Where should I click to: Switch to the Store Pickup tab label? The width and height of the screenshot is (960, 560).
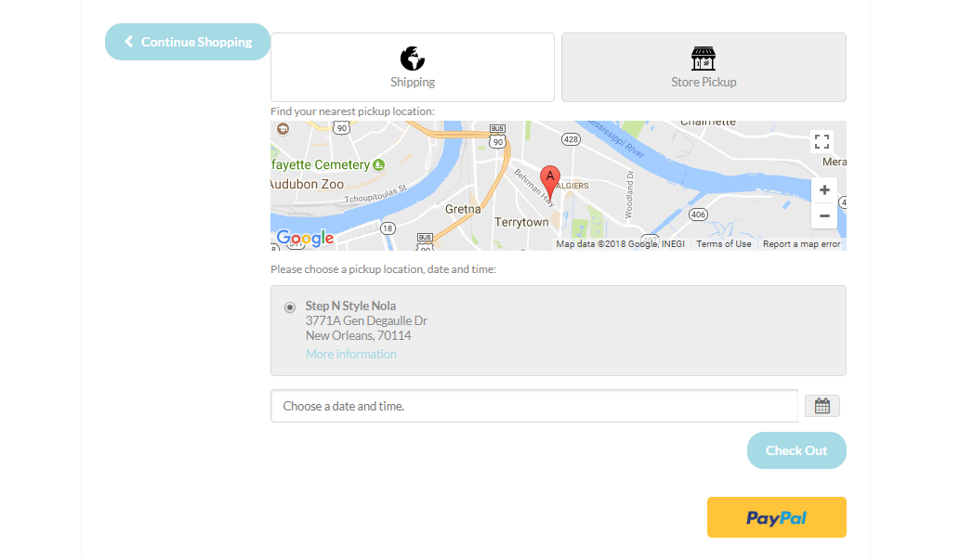(704, 83)
